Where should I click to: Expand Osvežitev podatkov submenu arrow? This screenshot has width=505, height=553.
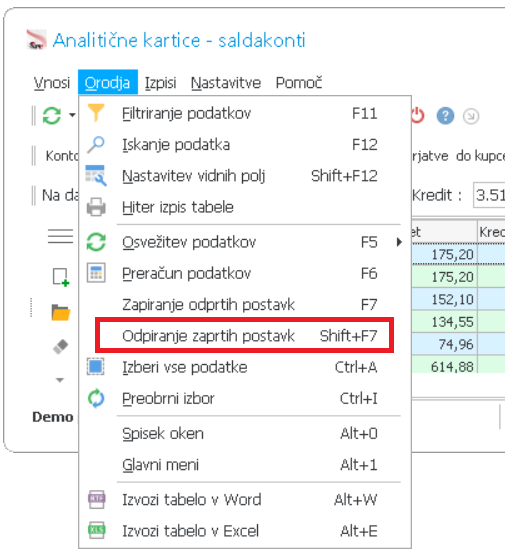pyautogui.click(x=399, y=242)
